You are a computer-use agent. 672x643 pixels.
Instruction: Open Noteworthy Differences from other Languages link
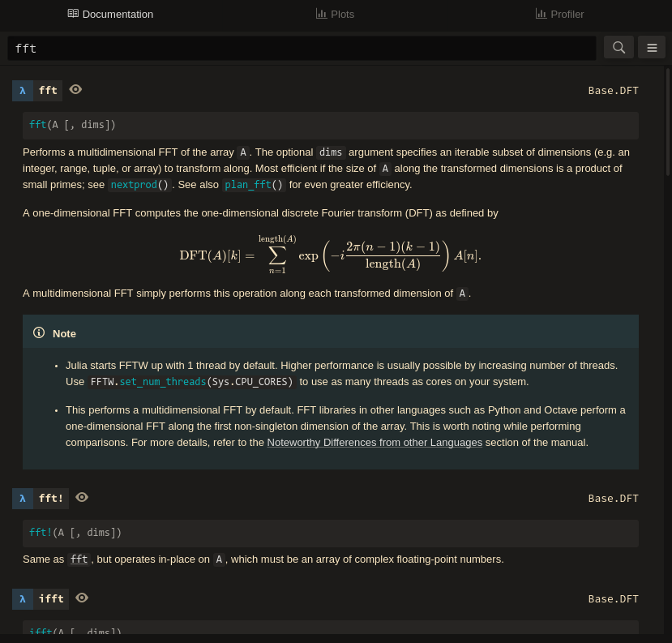click(x=375, y=443)
